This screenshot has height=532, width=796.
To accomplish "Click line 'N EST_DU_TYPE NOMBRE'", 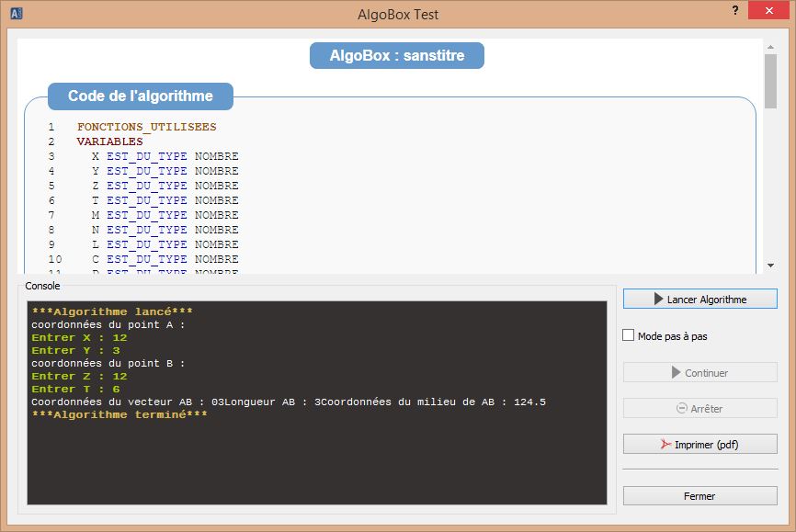I will coord(165,230).
